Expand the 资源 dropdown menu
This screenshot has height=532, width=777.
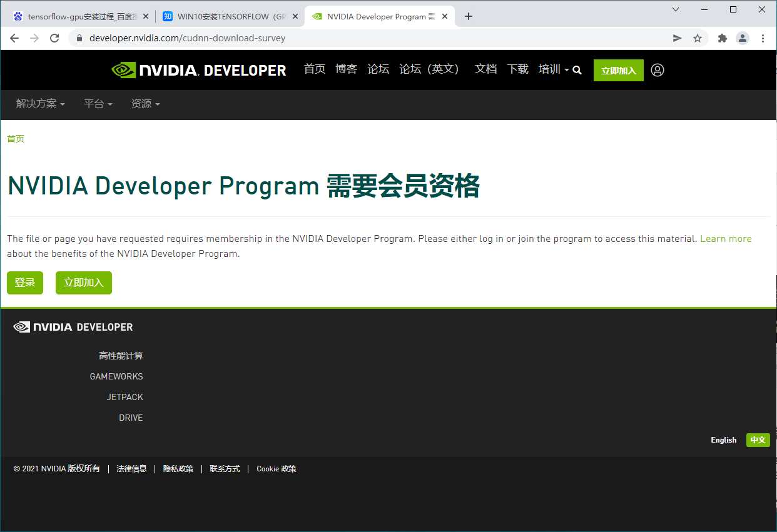click(x=145, y=104)
